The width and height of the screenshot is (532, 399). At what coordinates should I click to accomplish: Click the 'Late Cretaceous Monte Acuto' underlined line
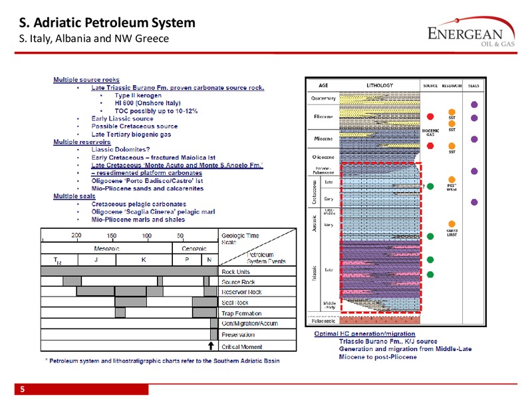coord(177,165)
